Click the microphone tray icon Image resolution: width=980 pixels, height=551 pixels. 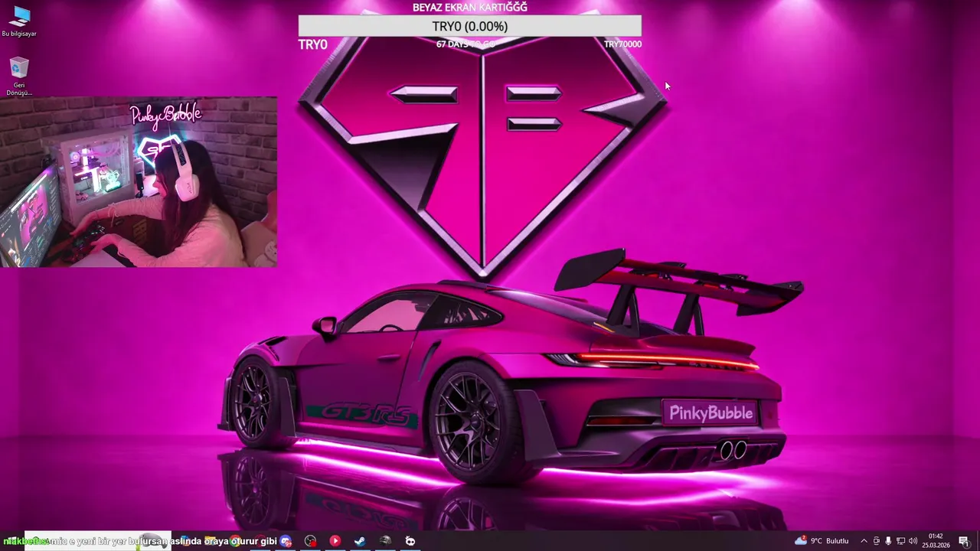pos(888,541)
